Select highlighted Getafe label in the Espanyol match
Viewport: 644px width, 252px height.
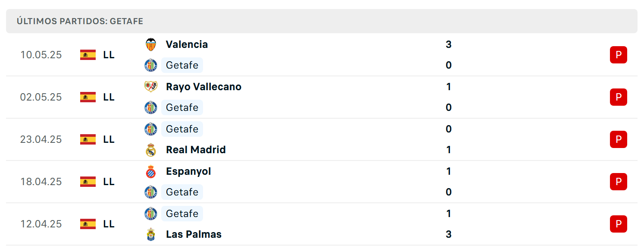[182, 192]
